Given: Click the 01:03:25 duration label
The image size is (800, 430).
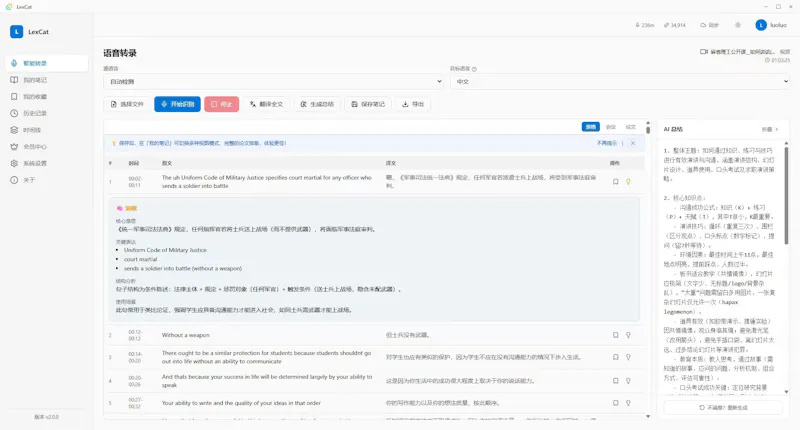Looking at the screenshot, I should coord(778,60).
